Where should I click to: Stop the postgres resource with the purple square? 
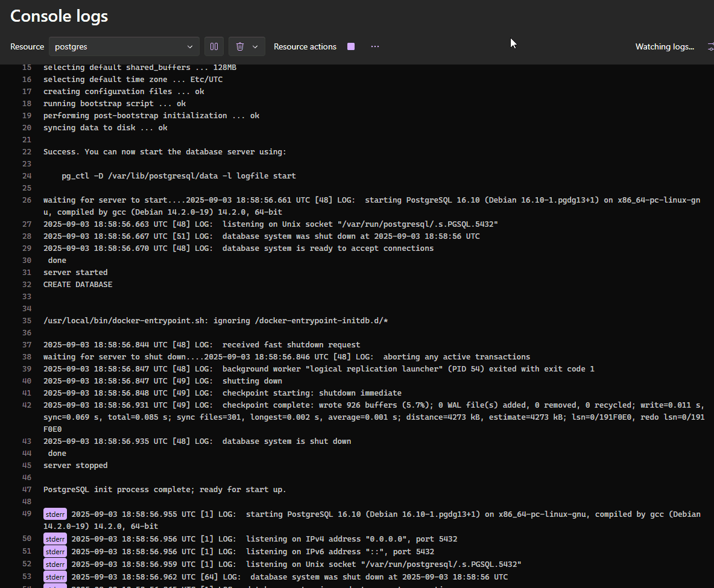click(x=351, y=46)
